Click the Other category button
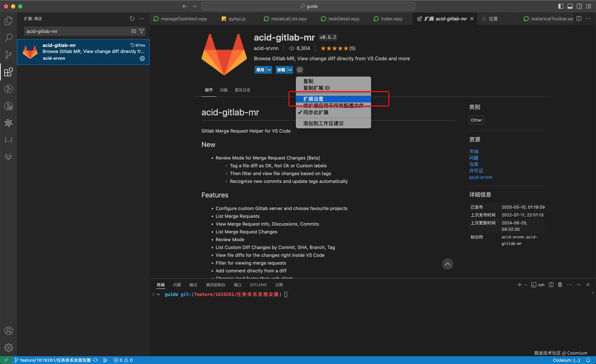Image resolution: width=596 pixels, height=364 pixels. [476, 120]
